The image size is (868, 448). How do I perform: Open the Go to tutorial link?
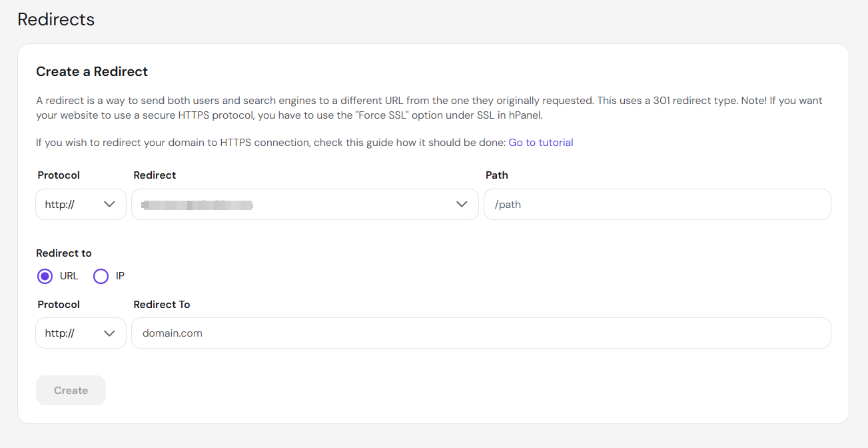[541, 143]
